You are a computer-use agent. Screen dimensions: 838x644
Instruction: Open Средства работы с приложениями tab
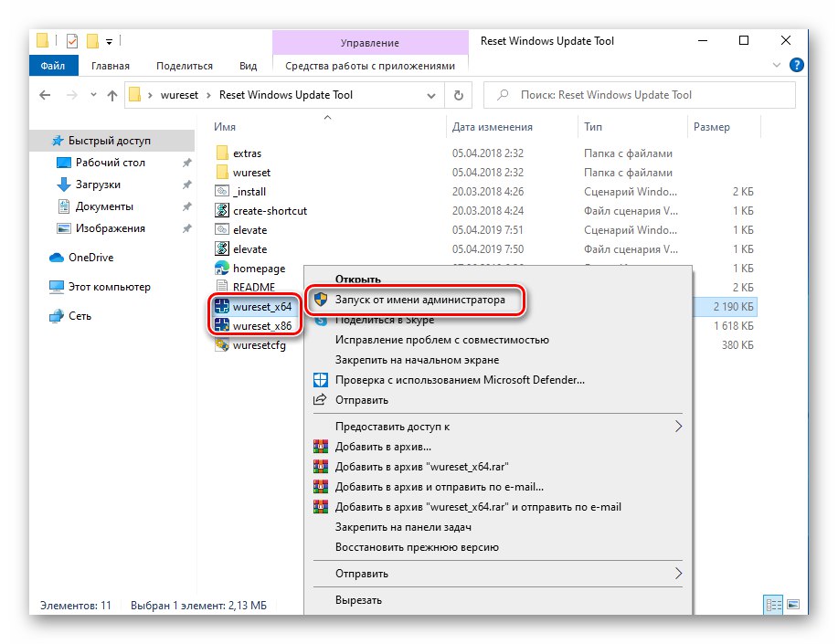click(x=370, y=66)
